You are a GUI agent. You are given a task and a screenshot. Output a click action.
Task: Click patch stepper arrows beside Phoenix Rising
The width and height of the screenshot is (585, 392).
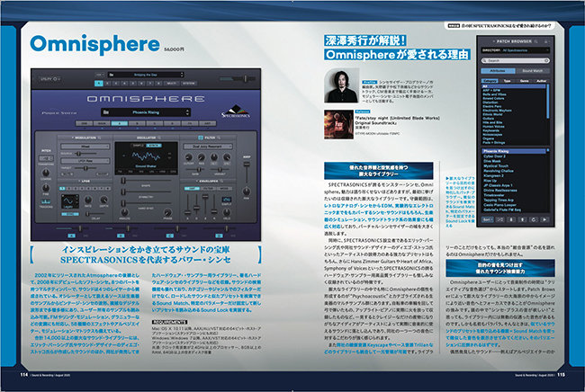[187, 112]
